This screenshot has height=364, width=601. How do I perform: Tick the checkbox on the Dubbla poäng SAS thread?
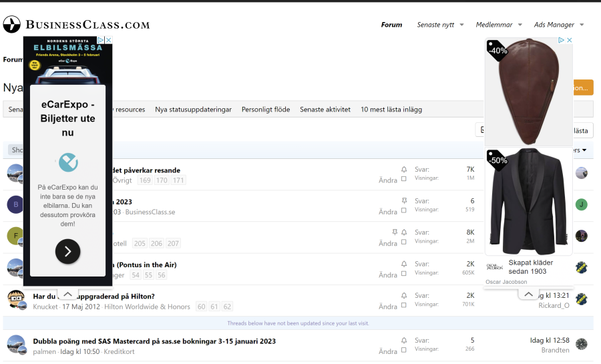pyautogui.click(x=404, y=351)
